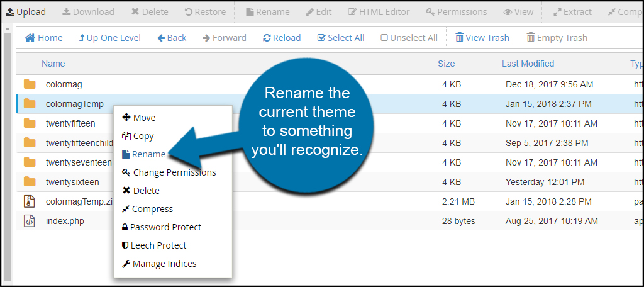Click the Dec 18, 2017 9:56 AM date
The image size is (644, 287).
coord(549,85)
